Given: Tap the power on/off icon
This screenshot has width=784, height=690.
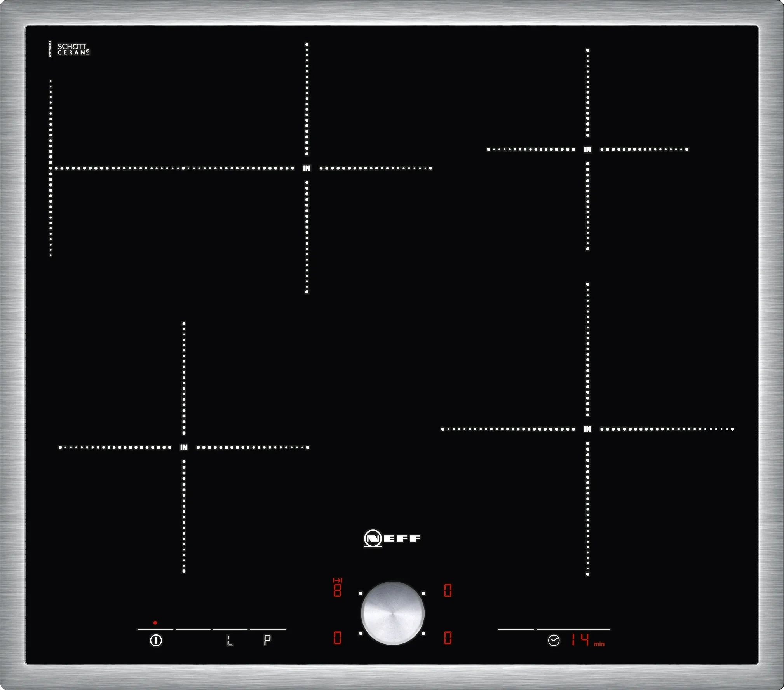Looking at the screenshot, I should (155, 641).
